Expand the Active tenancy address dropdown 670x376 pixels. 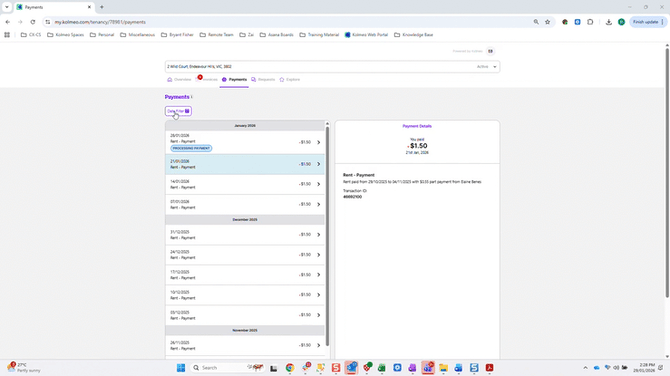pos(495,67)
